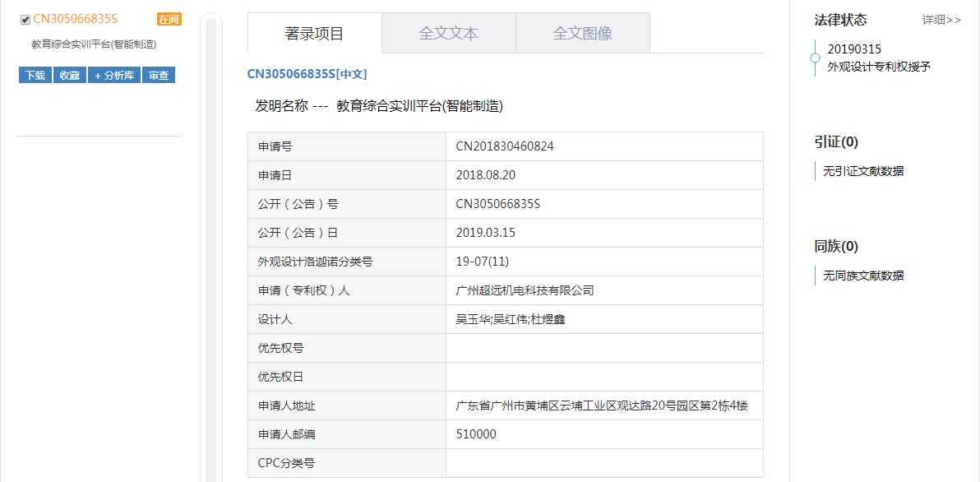Add patent to favorites with 收藏
This screenshot has width=980, height=482.
click(70, 76)
